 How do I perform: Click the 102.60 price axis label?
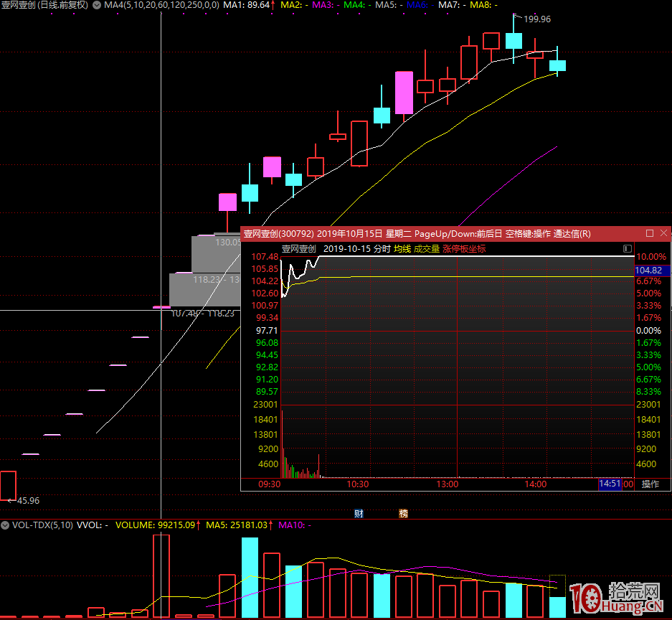click(265, 293)
